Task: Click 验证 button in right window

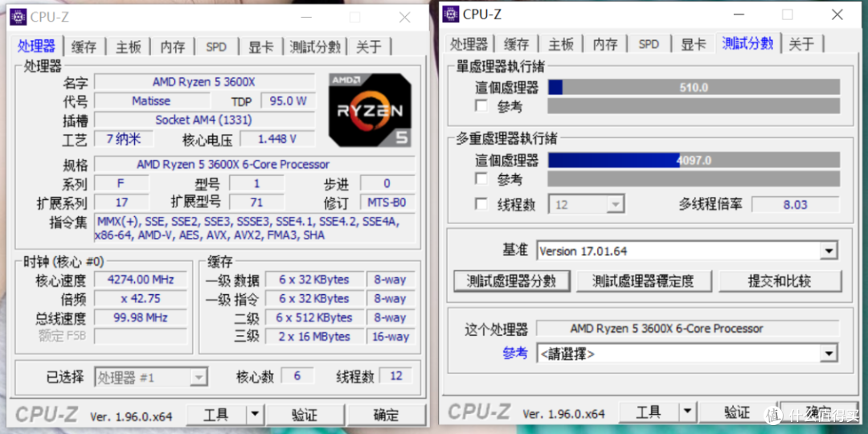Action: click(737, 411)
